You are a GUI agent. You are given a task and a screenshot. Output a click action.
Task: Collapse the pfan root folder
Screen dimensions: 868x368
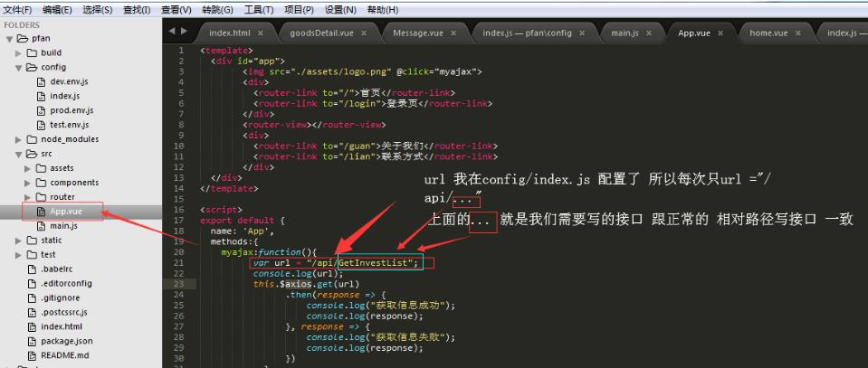pos(9,39)
